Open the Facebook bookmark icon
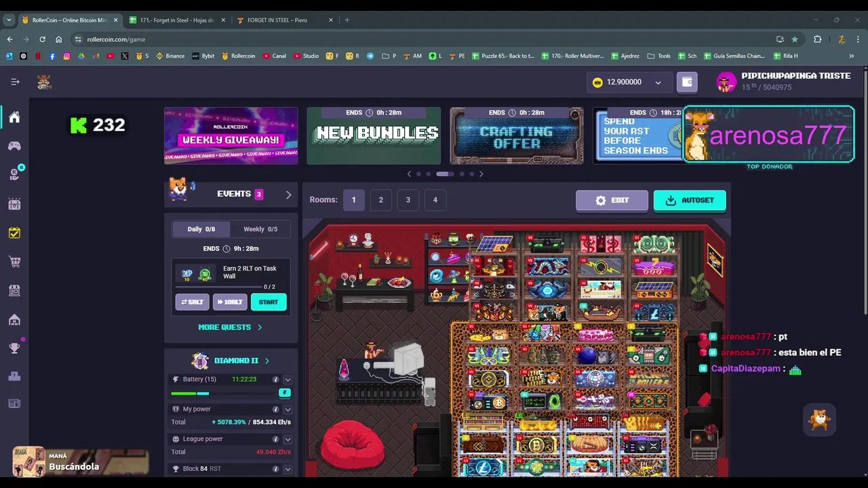 52,56
